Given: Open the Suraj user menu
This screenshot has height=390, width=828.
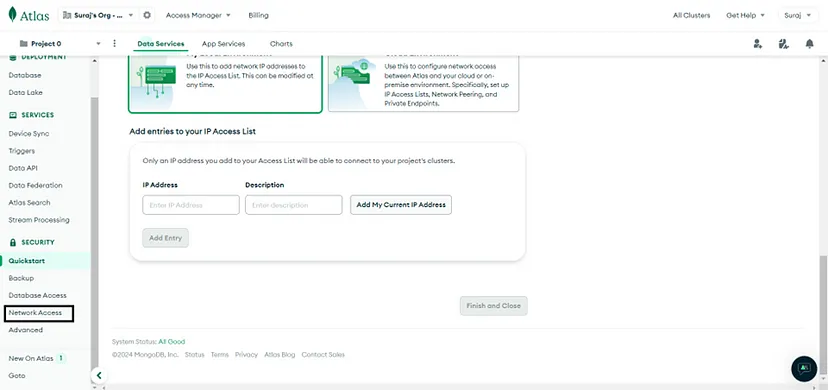Looking at the screenshot, I should pos(797,15).
